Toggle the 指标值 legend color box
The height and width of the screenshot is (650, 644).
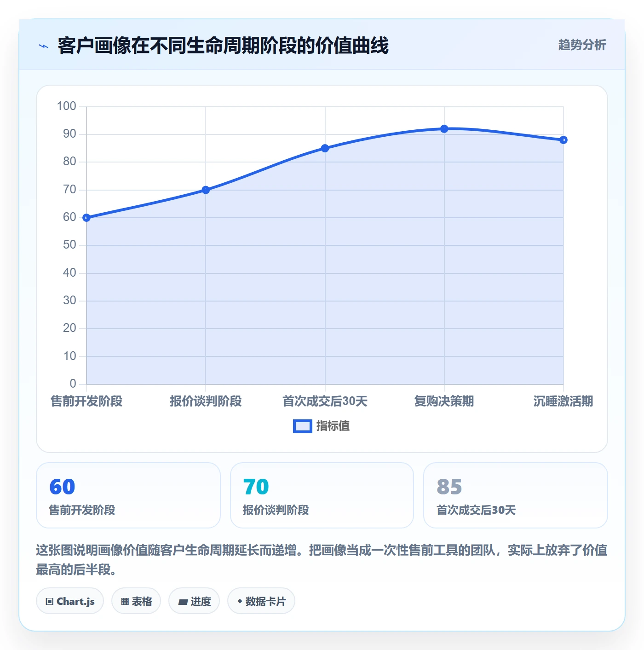tap(303, 426)
